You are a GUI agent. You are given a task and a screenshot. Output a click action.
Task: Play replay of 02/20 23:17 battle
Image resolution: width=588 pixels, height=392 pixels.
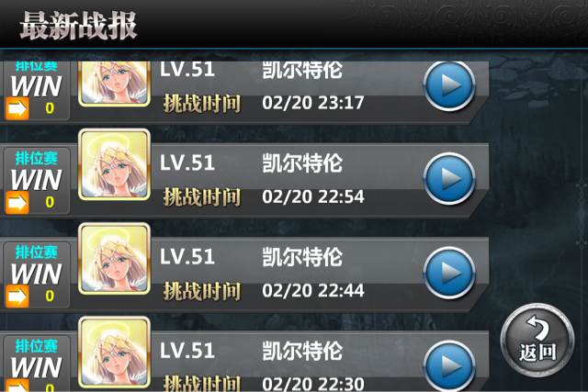pyautogui.click(x=449, y=85)
